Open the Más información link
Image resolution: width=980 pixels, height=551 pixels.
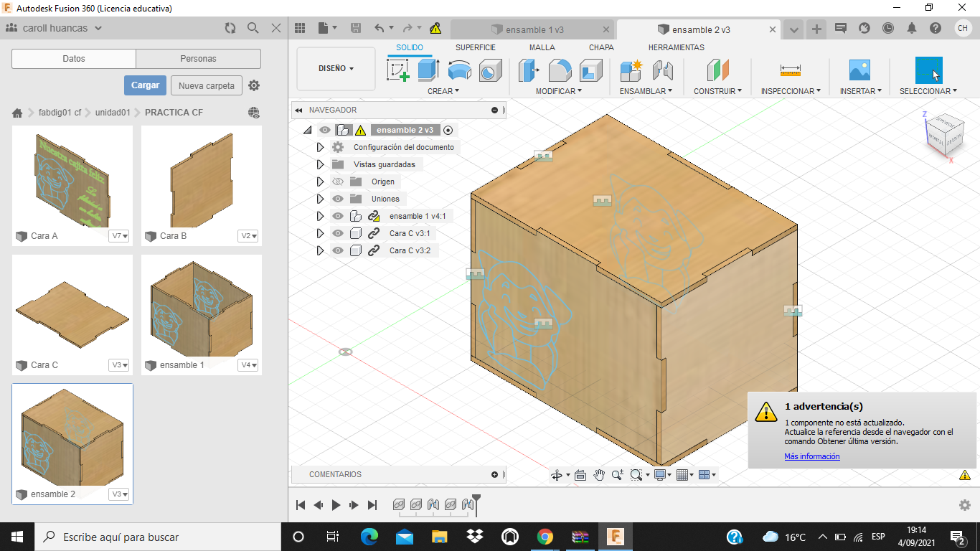812,456
